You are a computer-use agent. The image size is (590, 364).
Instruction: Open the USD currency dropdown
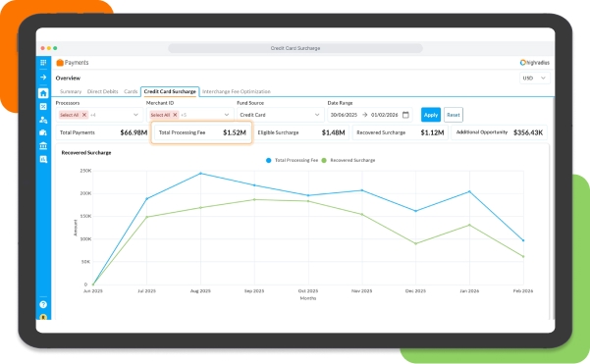point(535,78)
